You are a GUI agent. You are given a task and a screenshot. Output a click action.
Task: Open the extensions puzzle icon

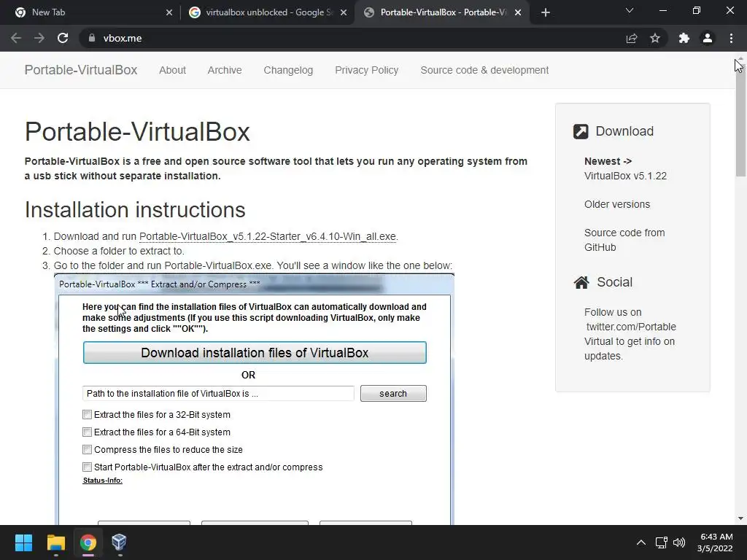coord(684,38)
